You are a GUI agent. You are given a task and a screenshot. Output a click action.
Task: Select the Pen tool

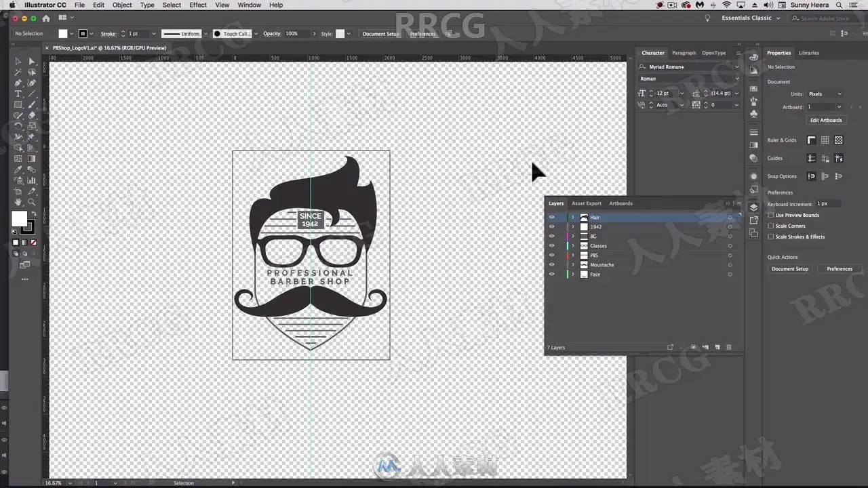[x=18, y=83]
